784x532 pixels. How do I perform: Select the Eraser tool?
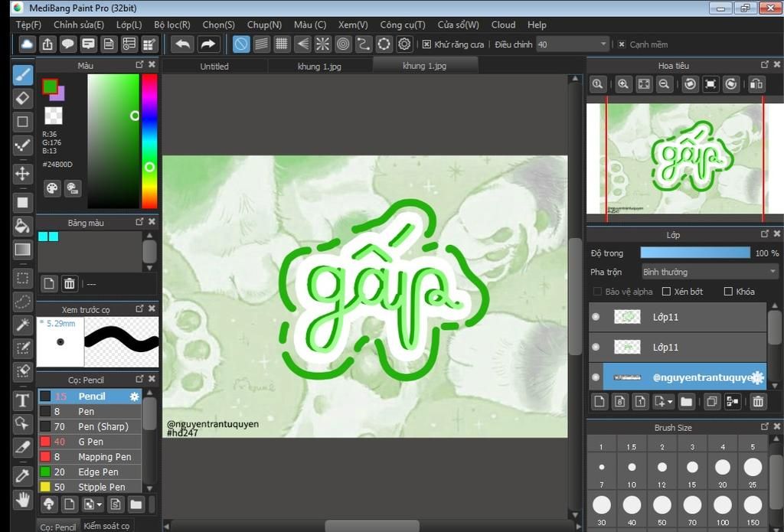tap(22, 99)
